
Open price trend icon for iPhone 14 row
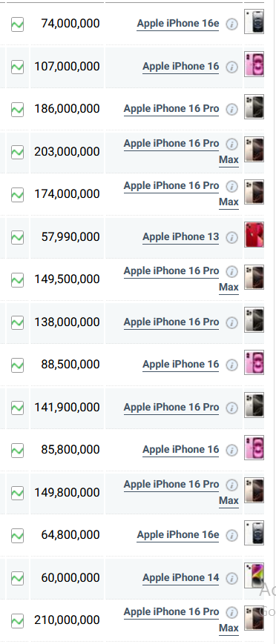17,578
